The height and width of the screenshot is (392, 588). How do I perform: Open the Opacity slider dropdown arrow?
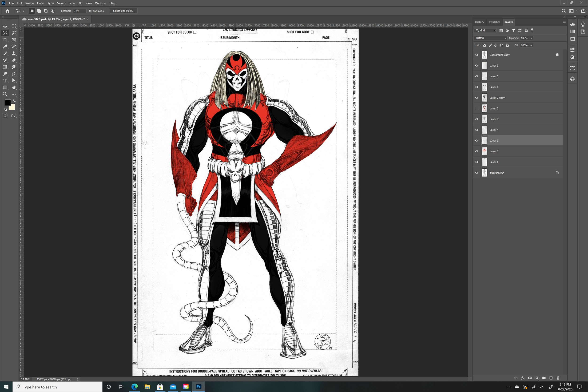[531, 38]
